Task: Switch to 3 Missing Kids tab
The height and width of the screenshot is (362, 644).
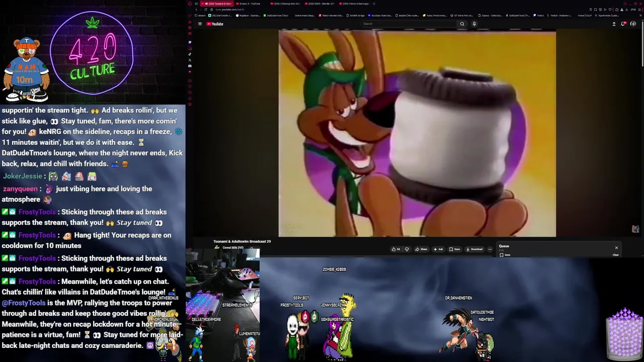Action: pos(285,4)
